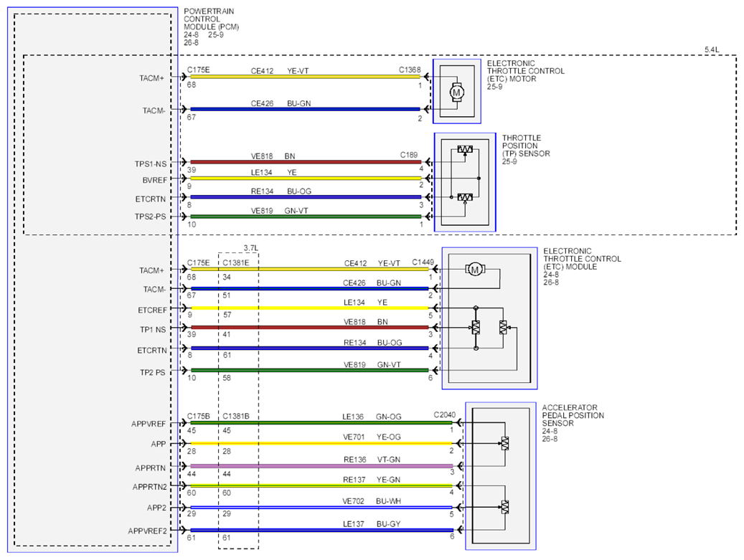
Task: Select the 'TP1 NS' pin label
Action: tap(153, 330)
